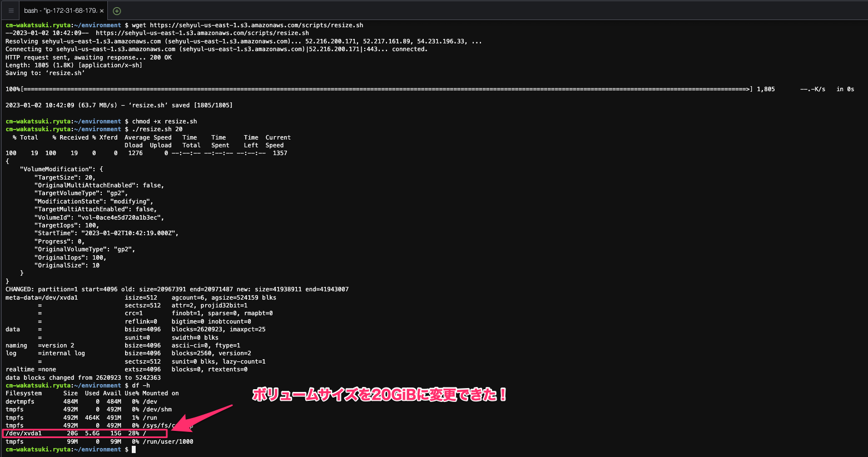This screenshot has width=868, height=457.
Task: Click the pink Japanese 20GiB annotation text
Action: point(380,395)
